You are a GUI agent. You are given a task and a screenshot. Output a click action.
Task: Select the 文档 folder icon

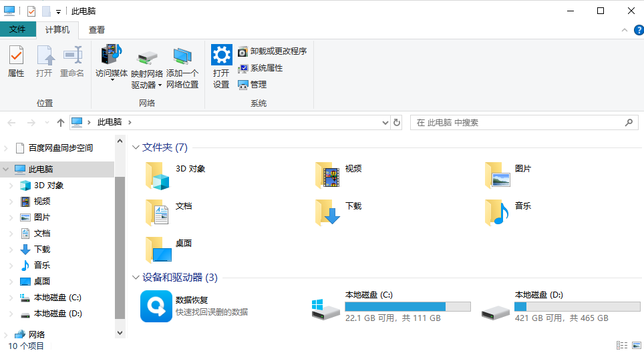pos(157,213)
